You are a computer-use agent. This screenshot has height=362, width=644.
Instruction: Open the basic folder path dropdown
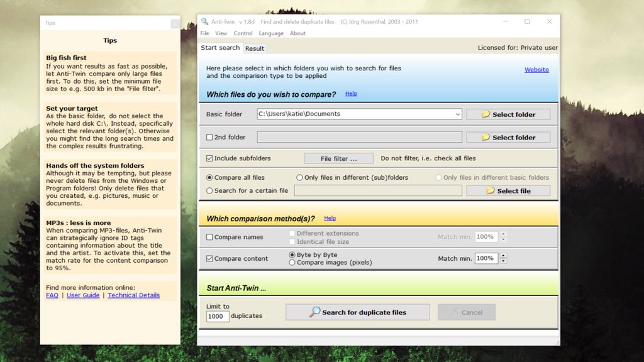[457, 114]
